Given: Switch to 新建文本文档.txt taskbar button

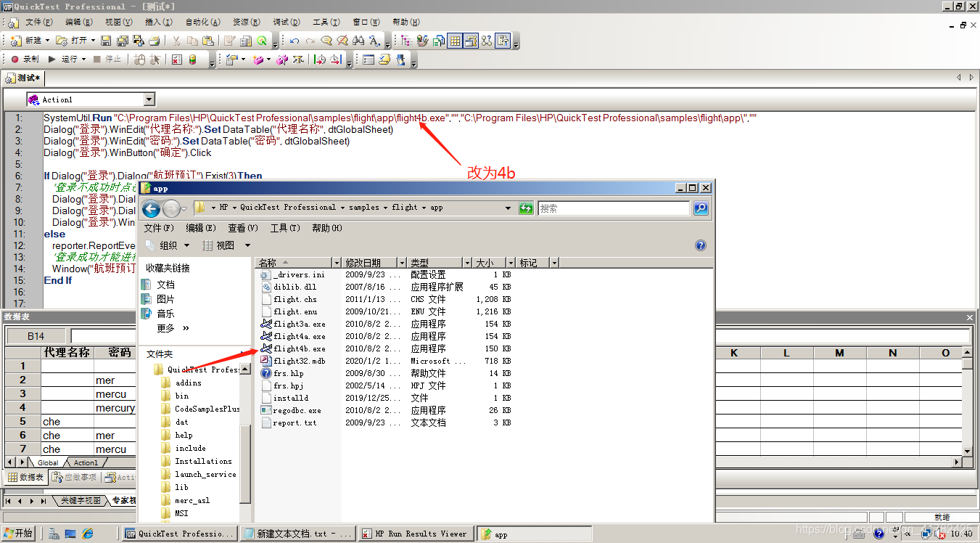Looking at the screenshot, I should [298, 534].
